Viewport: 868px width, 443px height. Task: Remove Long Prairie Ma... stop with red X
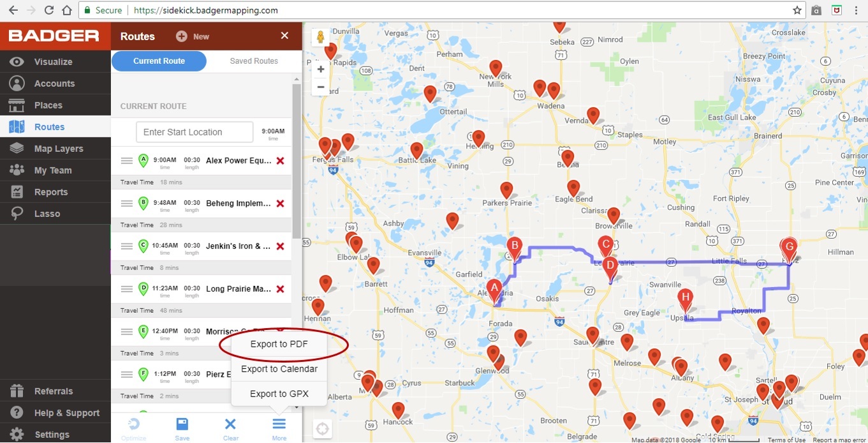point(280,289)
